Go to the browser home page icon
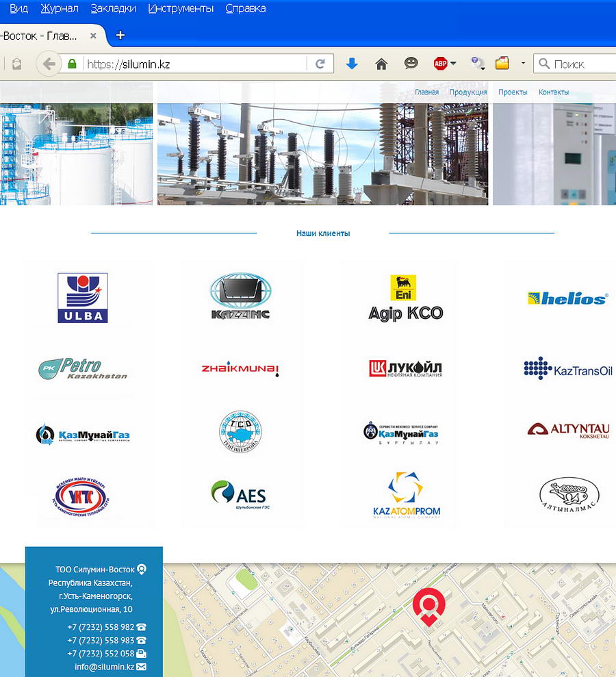 381,64
